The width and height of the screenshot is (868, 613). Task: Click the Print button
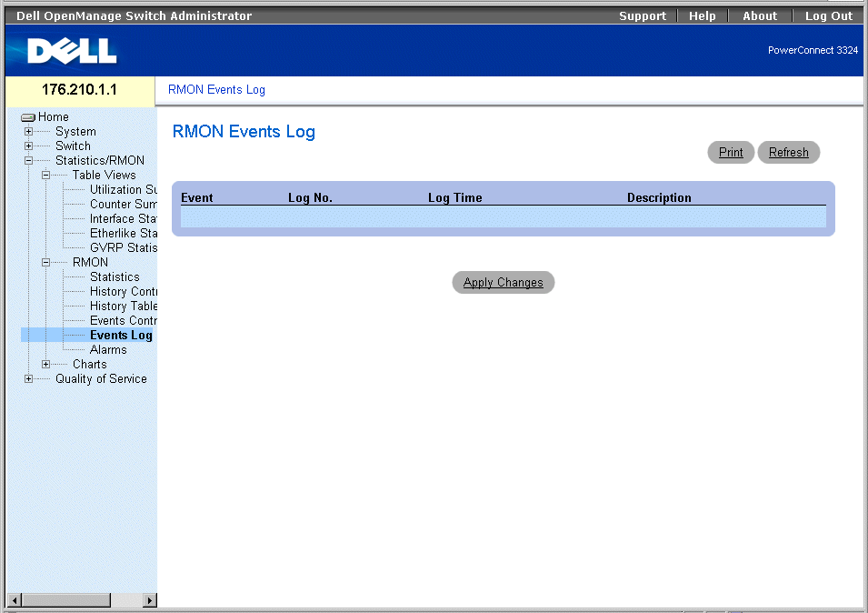731,152
